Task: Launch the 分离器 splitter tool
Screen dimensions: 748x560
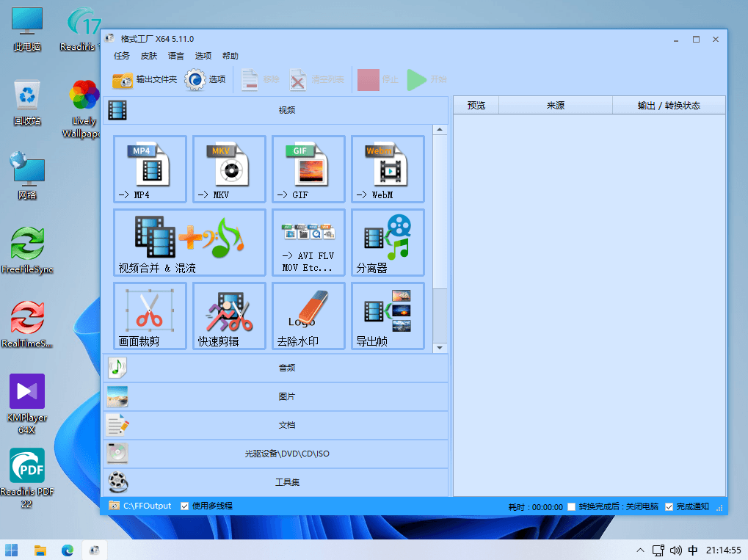Action: [388, 242]
